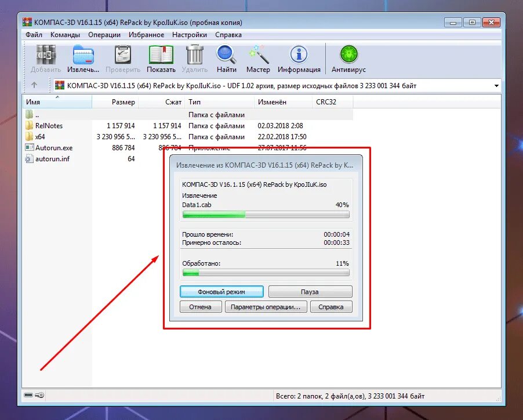Image resolution: width=523 pixels, height=420 pixels.
Task: Open the Операции menu
Action: click(104, 35)
